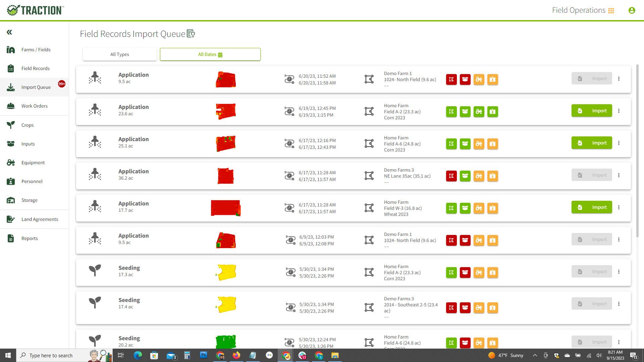
Task: Collapse the sidebar with double-chevron icon
Action: click(9, 32)
